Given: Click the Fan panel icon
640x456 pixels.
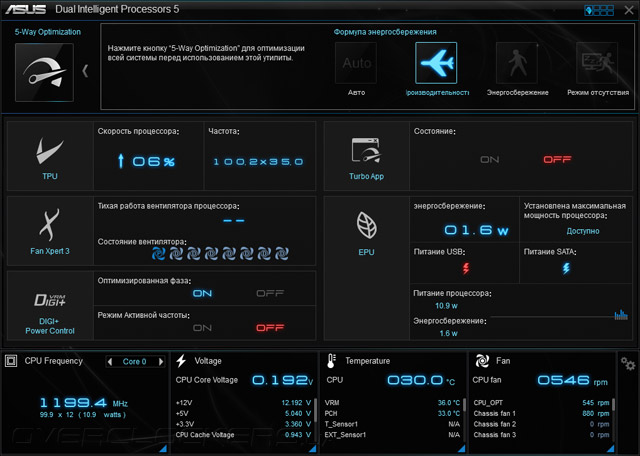Looking at the screenshot, I should [x=482, y=361].
